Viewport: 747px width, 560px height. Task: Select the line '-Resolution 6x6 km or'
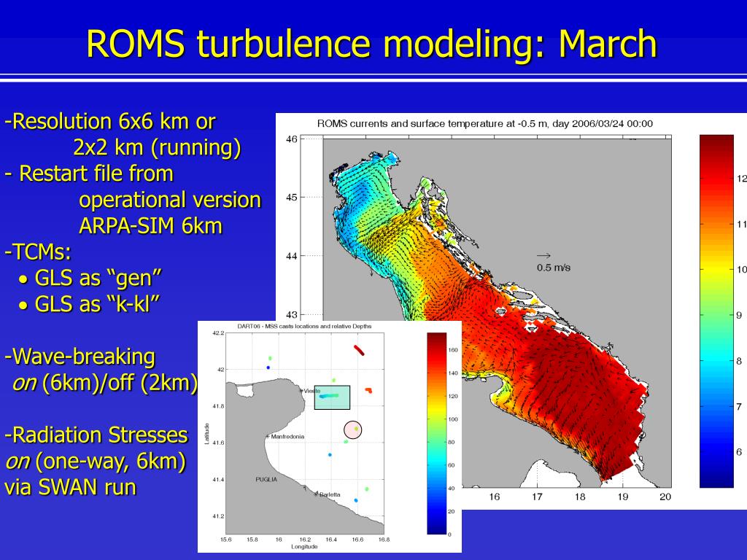(x=110, y=122)
